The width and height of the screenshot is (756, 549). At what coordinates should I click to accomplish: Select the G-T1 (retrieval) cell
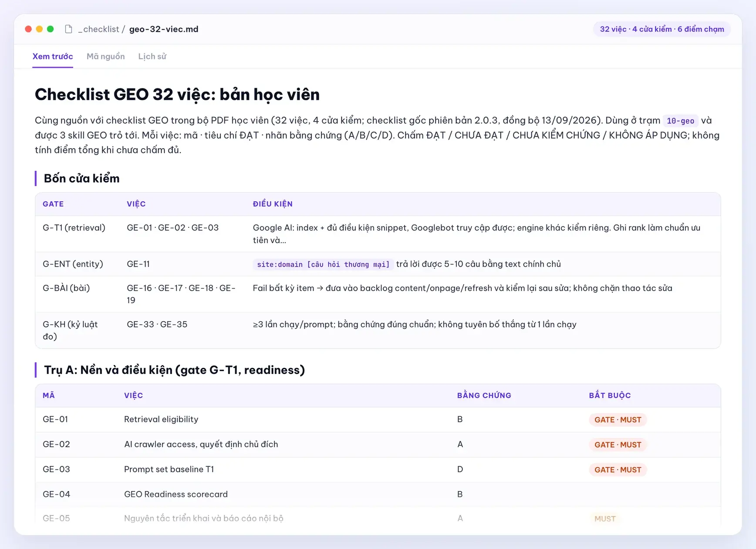point(74,228)
